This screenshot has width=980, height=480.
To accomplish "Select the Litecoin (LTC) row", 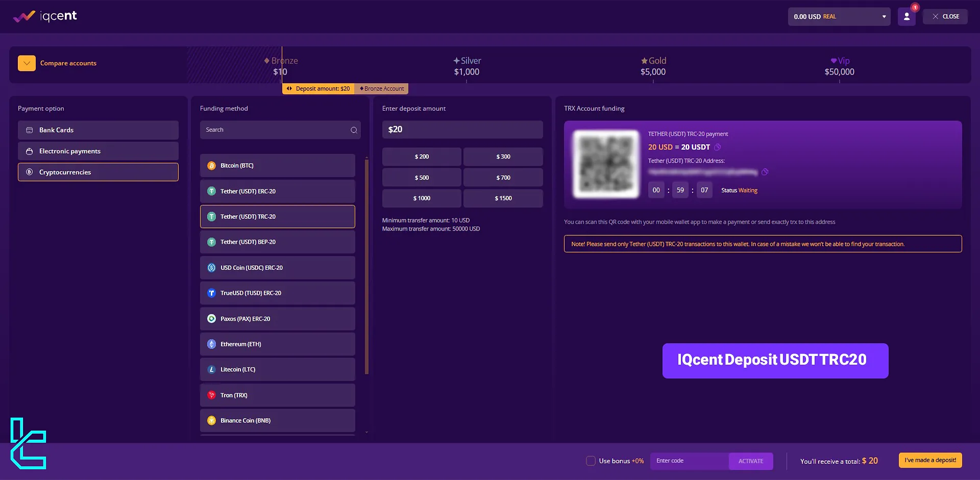I will click(x=278, y=369).
